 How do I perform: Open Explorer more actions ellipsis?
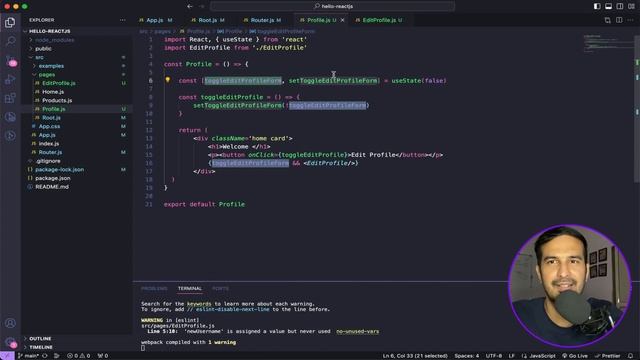[122, 20]
